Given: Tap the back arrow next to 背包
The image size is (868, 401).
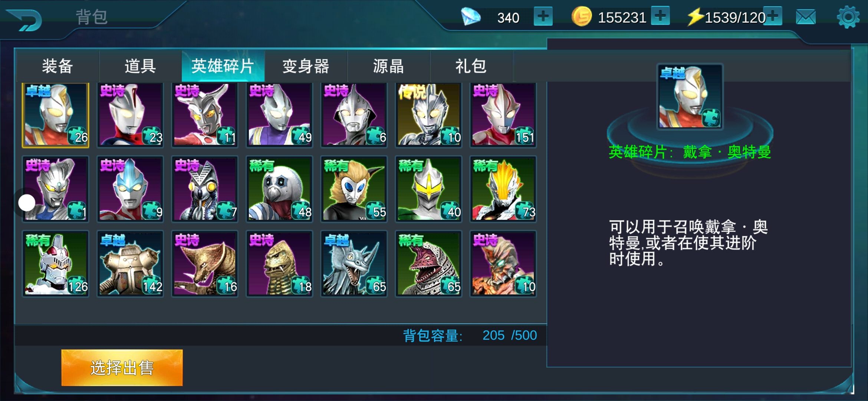Looking at the screenshot, I should [25, 19].
